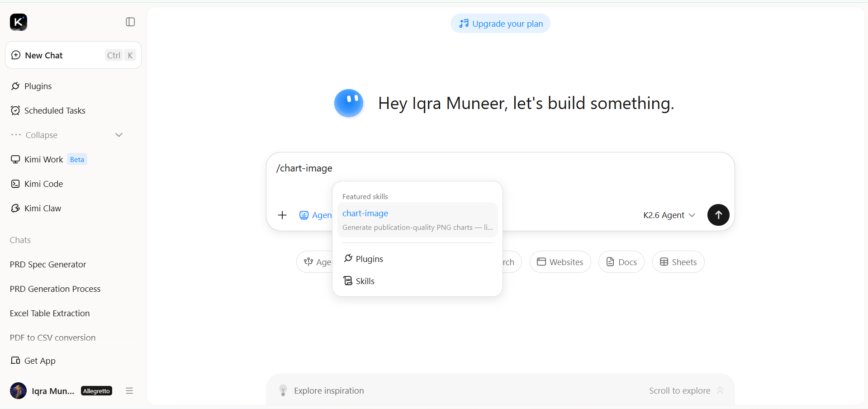Click the Sheets chip table icon

[664, 262]
